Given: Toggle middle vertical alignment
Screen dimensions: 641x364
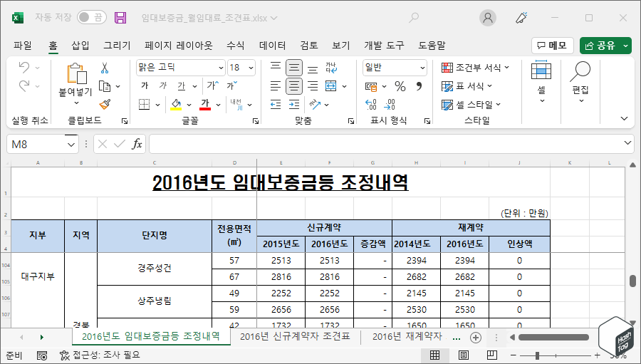Looking at the screenshot, I should click(x=294, y=68).
